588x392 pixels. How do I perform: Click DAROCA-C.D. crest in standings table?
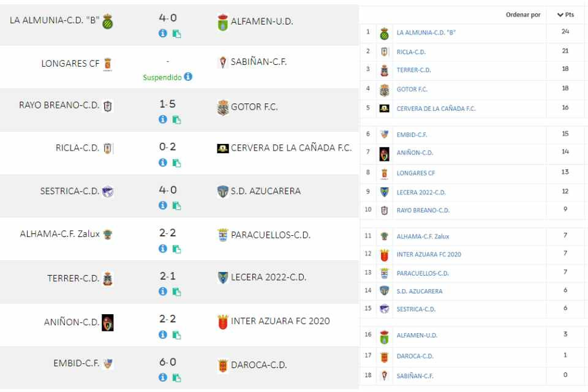tap(384, 356)
